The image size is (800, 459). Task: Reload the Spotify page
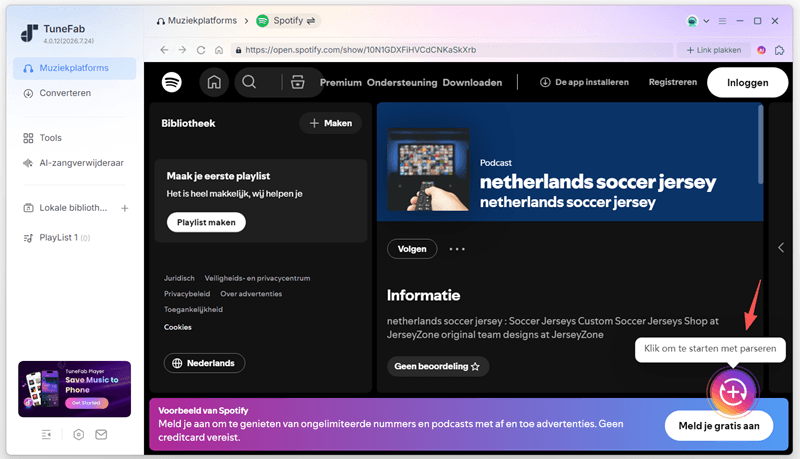coord(201,50)
